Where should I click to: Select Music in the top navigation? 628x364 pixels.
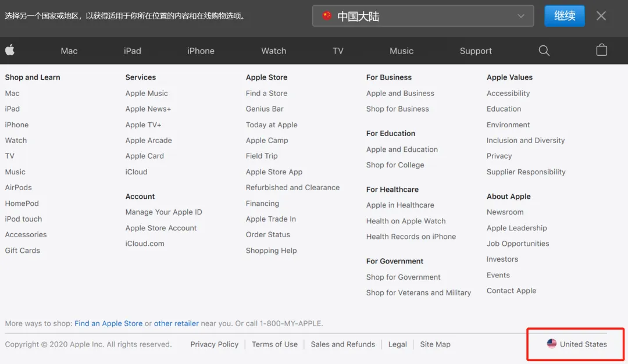[x=401, y=51]
